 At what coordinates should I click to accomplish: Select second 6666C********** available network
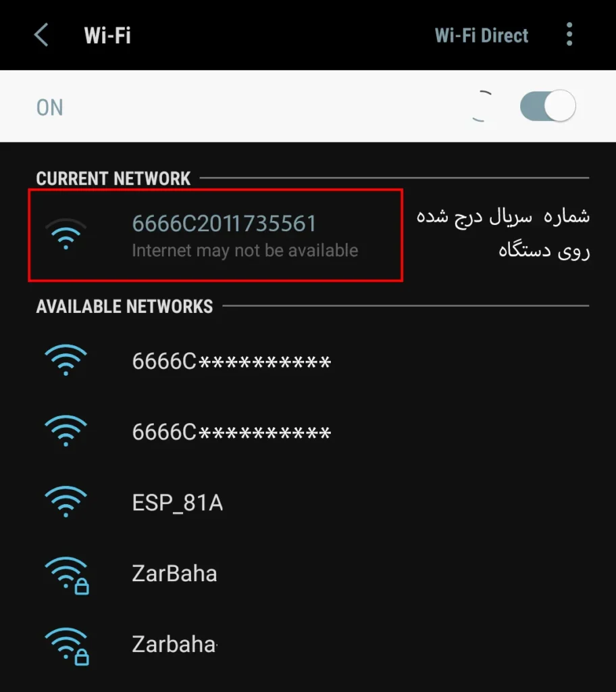click(308, 432)
